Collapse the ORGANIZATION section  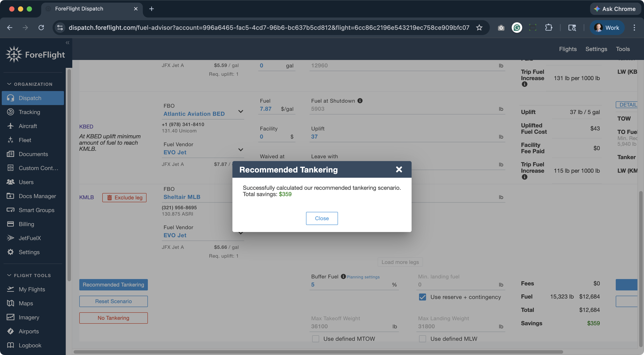tap(9, 84)
